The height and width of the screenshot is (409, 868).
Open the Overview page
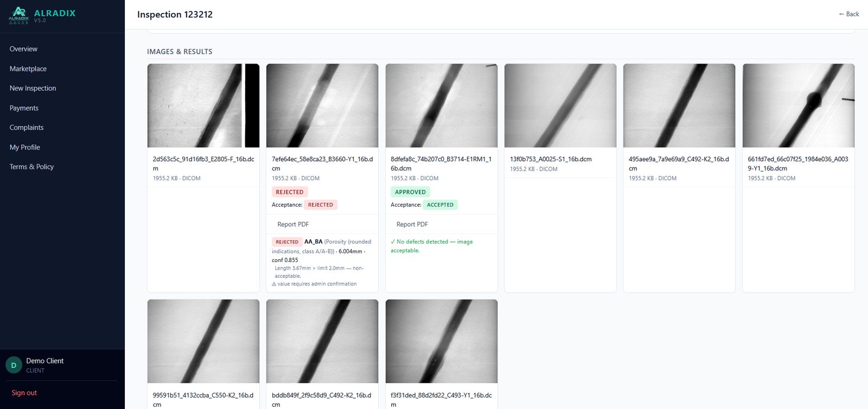pos(23,49)
